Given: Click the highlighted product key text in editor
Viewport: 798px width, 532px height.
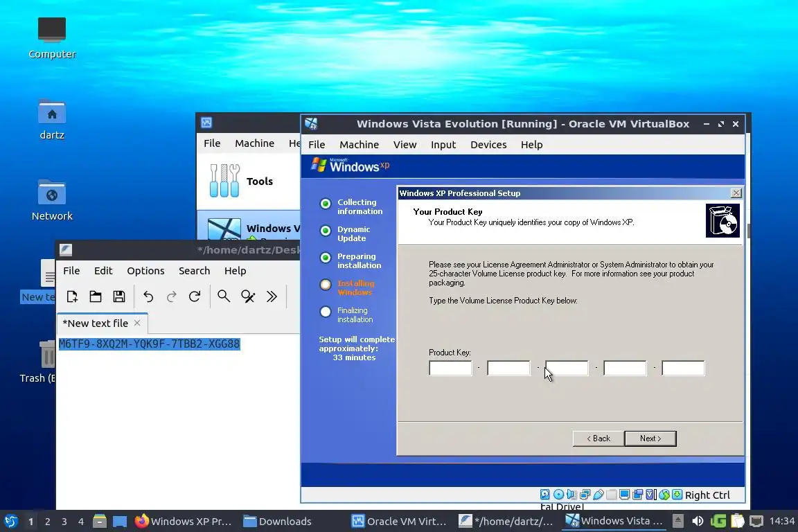Looking at the screenshot, I should (x=149, y=344).
